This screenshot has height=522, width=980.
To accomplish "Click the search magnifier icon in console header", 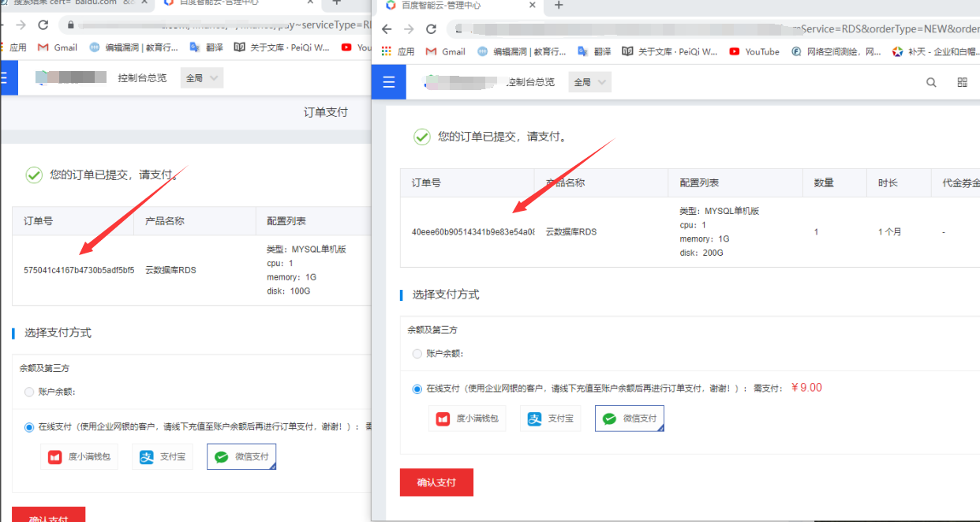I will (931, 82).
